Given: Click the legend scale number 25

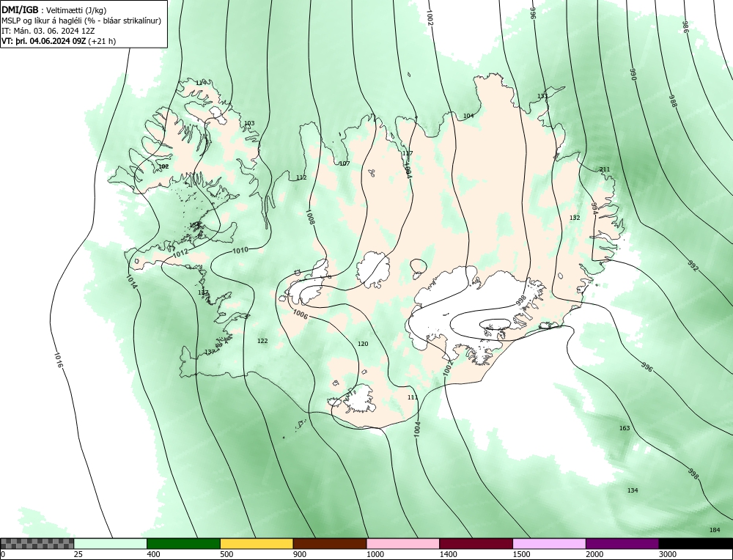Looking at the screenshot, I should (78, 554).
